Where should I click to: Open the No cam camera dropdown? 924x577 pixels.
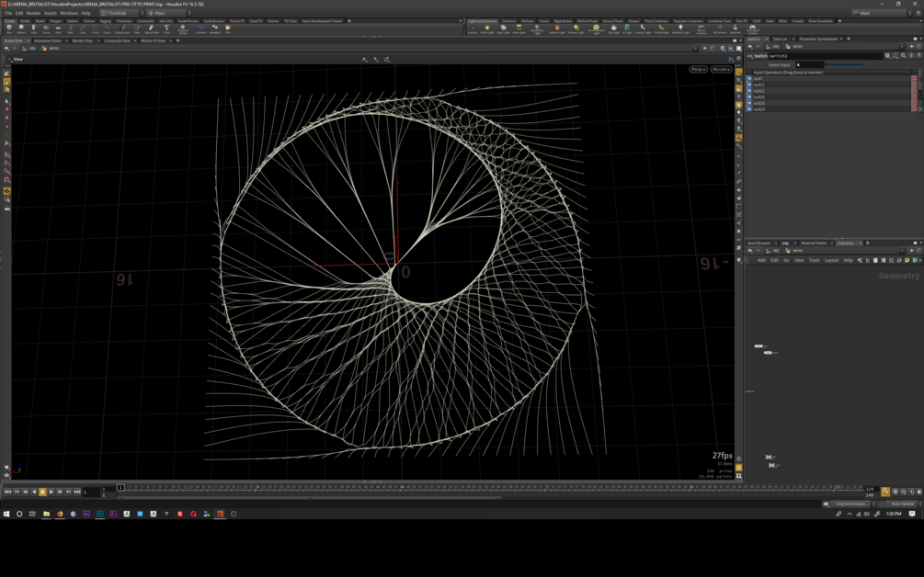click(722, 70)
